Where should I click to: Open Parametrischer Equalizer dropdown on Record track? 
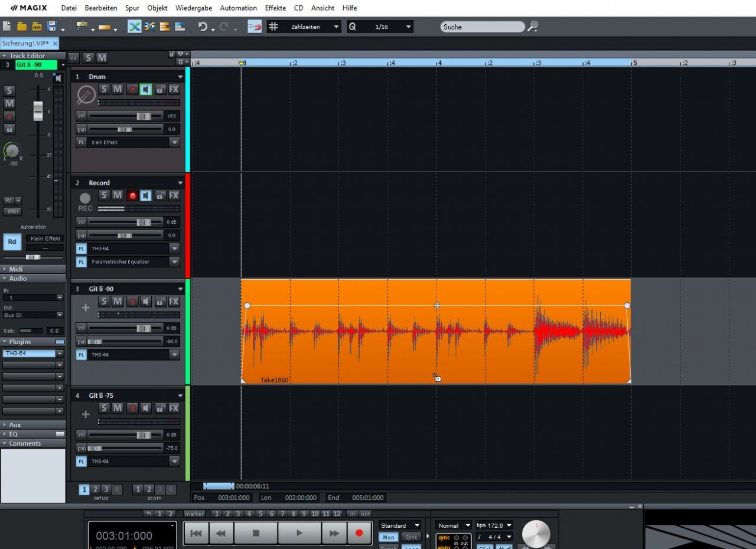click(174, 262)
